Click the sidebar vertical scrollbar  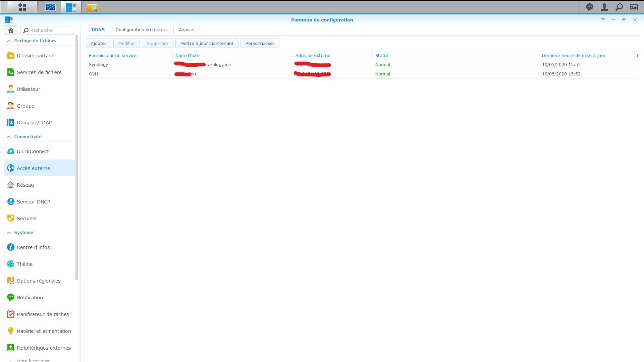point(77,158)
